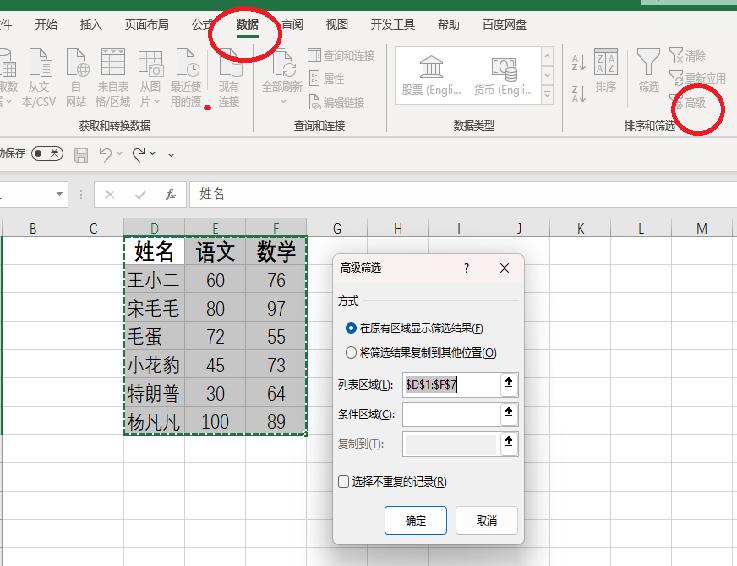737x566 pixels.
Task: Import data 从文本/CSV icon
Action: tap(39, 78)
